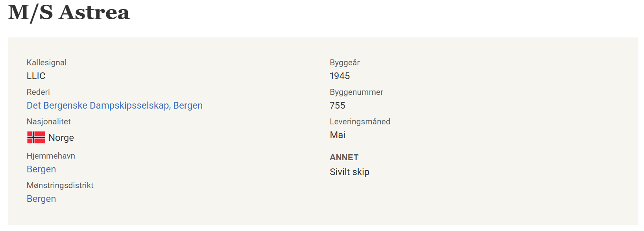Open the Det Bergenske Dampskipsselskap, Bergen link
This screenshot has width=644, height=231.
click(x=114, y=105)
